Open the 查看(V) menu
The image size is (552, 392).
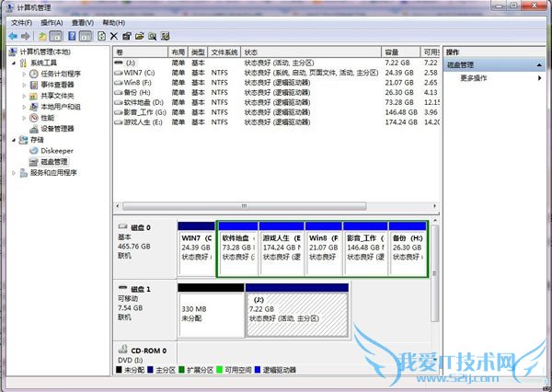(83, 23)
